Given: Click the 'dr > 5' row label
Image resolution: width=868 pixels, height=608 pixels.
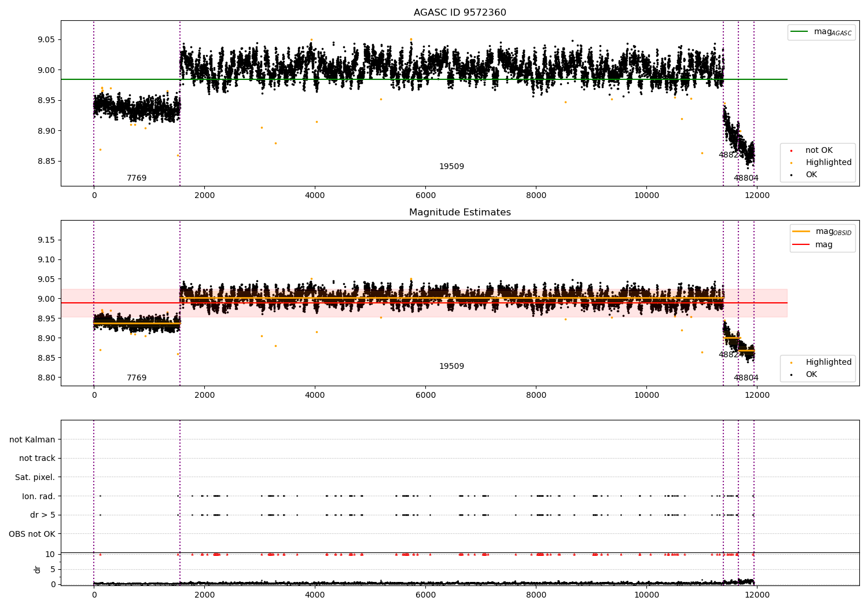Looking at the screenshot, I should (x=42, y=515).
